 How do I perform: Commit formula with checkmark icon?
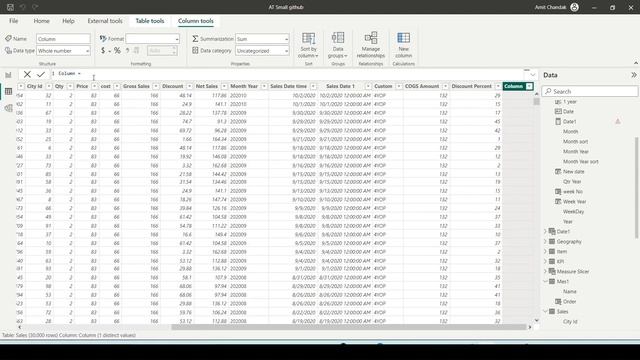click(x=40, y=74)
